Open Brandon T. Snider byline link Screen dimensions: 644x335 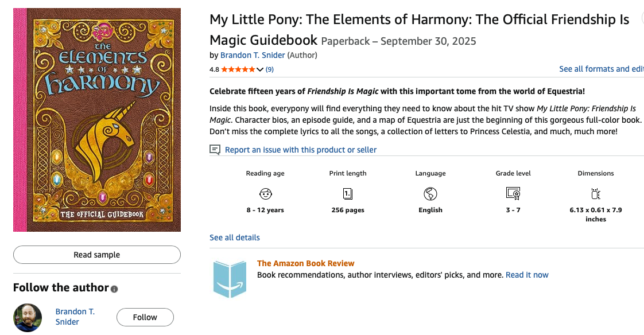pyautogui.click(x=253, y=55)
